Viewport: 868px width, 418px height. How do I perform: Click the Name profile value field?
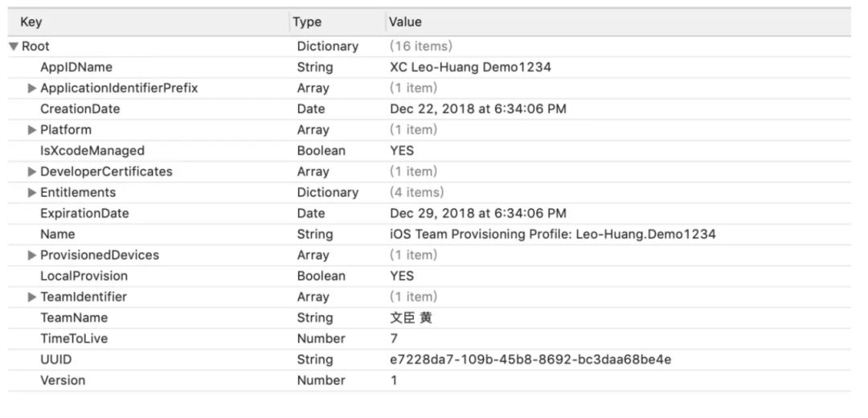coord(552,235)
